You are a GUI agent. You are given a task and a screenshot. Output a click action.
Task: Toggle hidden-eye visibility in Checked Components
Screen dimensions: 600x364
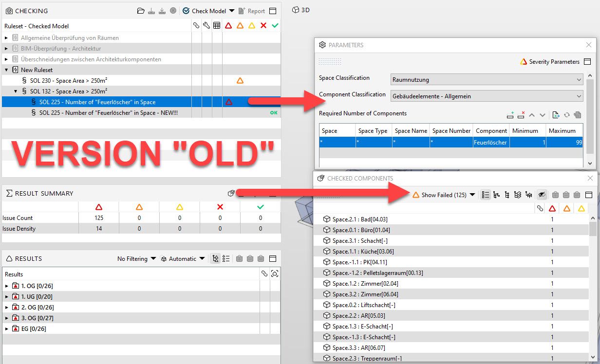(541, 195)
